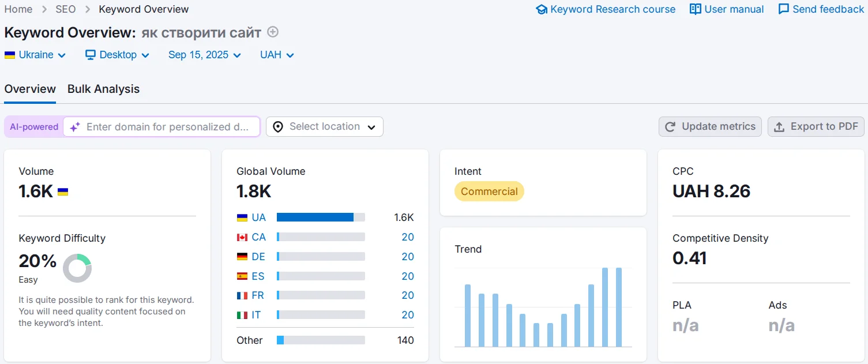Click the Send feedback chat bubble icon
Screen dimensions: 868x364
(x=783, y=9)
